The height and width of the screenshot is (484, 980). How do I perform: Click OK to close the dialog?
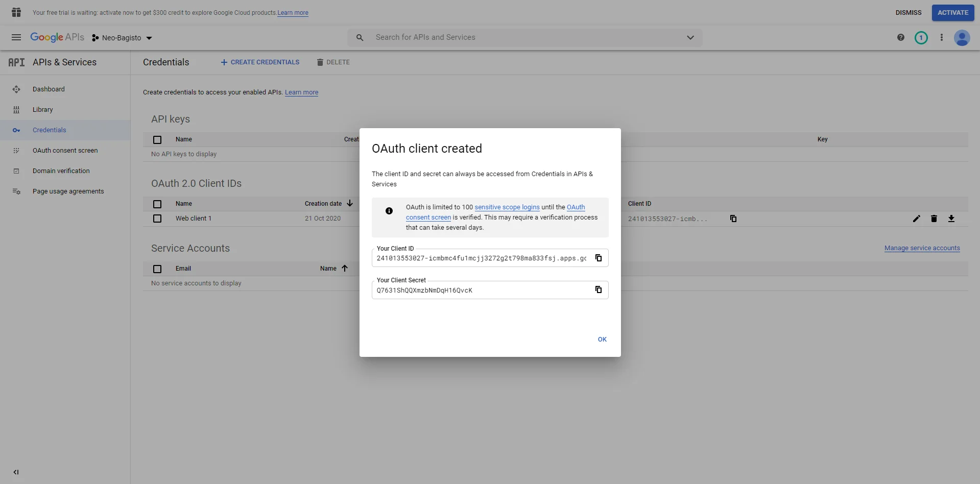click(602, 340)
